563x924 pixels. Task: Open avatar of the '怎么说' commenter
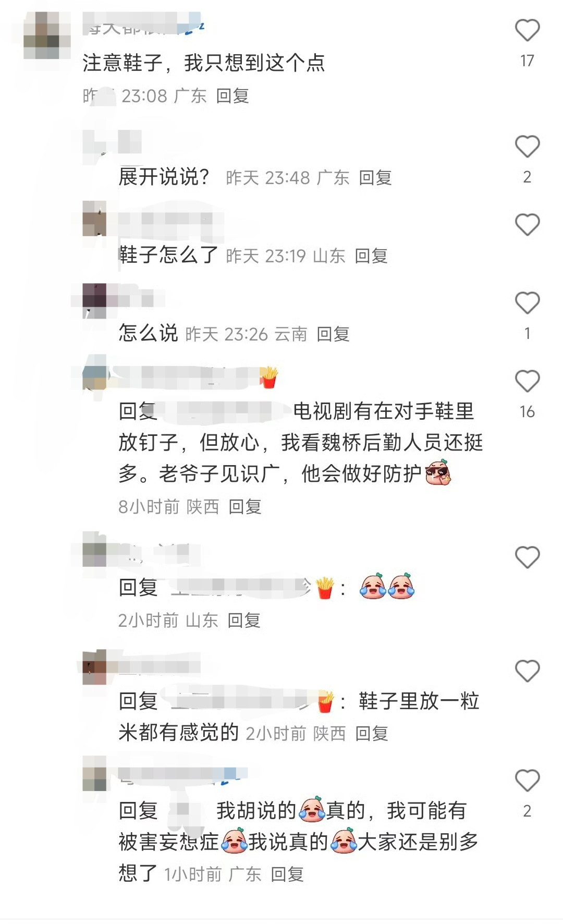point(94,301)
